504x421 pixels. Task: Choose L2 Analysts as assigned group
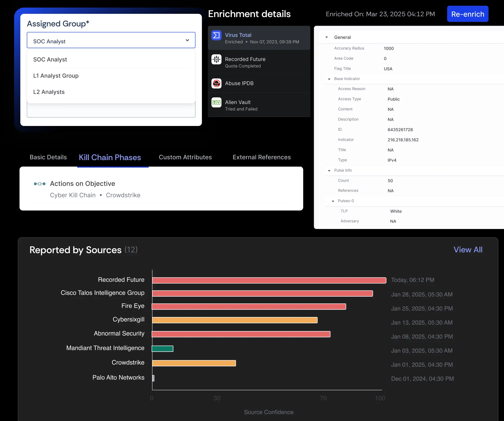click(x=49, y=92)
